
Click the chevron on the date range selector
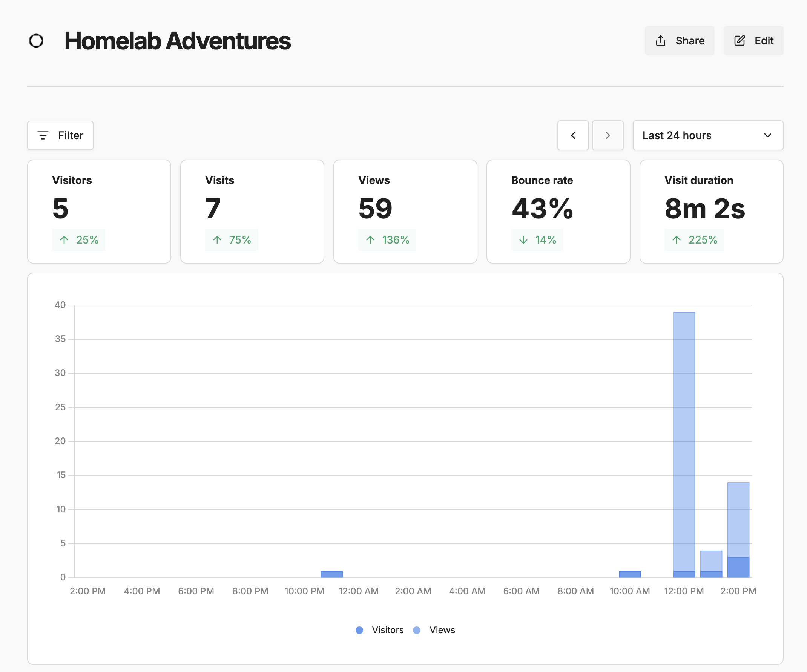click(768, 135)
